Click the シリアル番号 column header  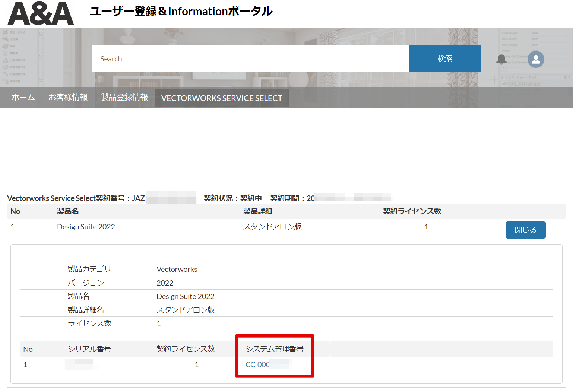click(89, 349)
